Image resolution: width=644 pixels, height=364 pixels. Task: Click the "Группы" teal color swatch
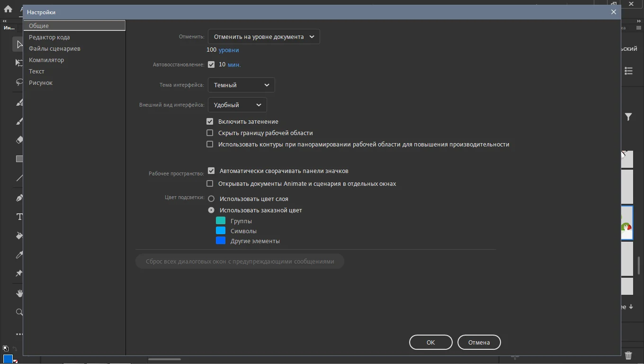[x=221, y=221]
